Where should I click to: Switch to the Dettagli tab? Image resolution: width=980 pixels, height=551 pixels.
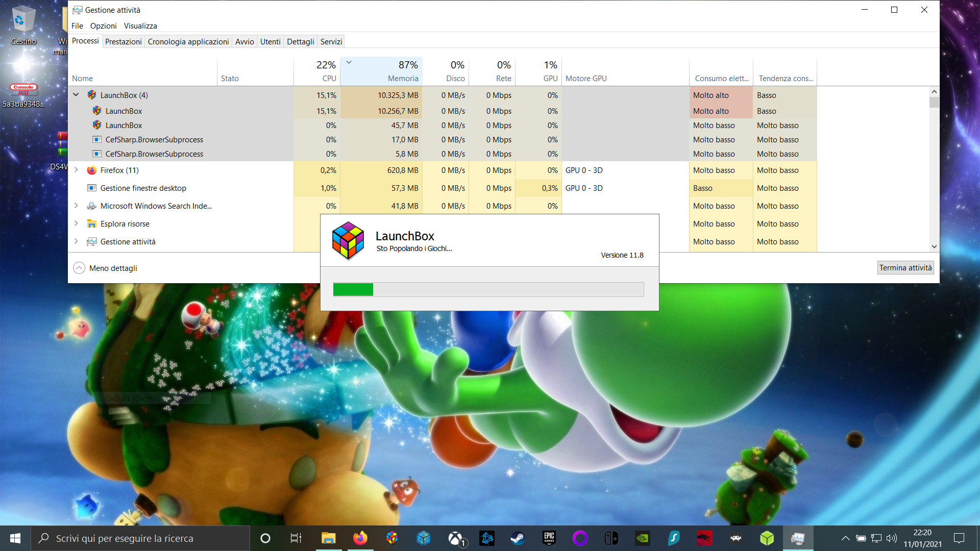301,42
